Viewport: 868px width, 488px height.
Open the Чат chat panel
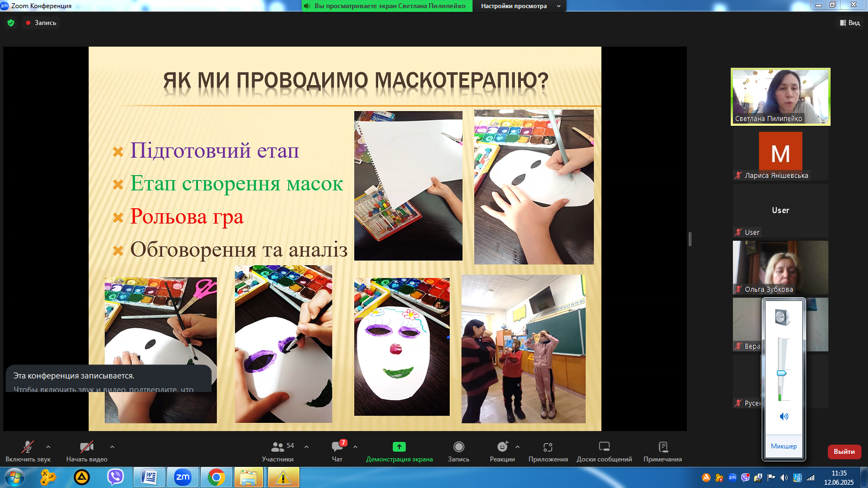point(337,451)
